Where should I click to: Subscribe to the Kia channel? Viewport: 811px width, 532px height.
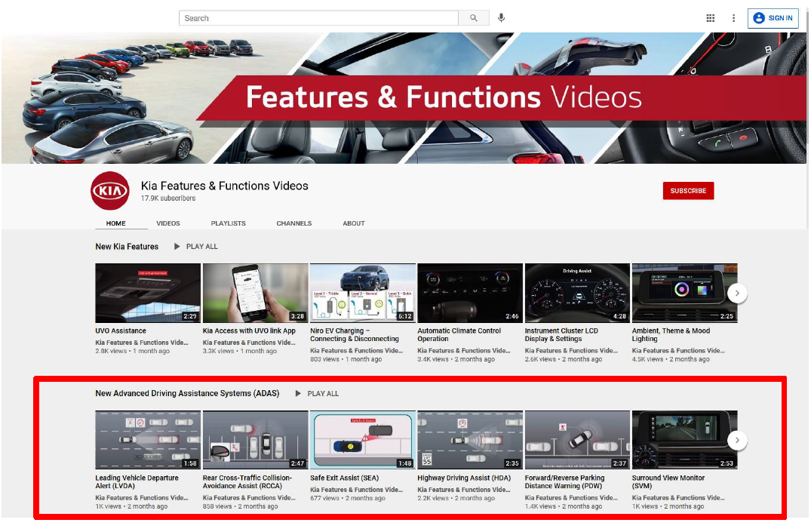pyautogui.click(x=689, y=191)
